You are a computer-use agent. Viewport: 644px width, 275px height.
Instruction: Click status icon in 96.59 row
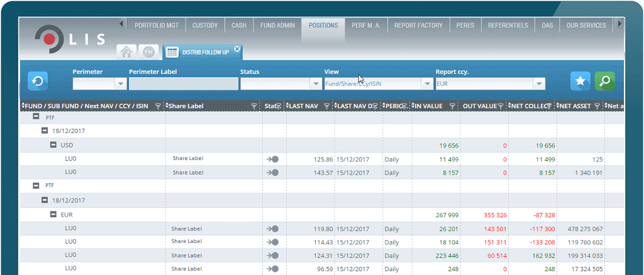point(272,269)
